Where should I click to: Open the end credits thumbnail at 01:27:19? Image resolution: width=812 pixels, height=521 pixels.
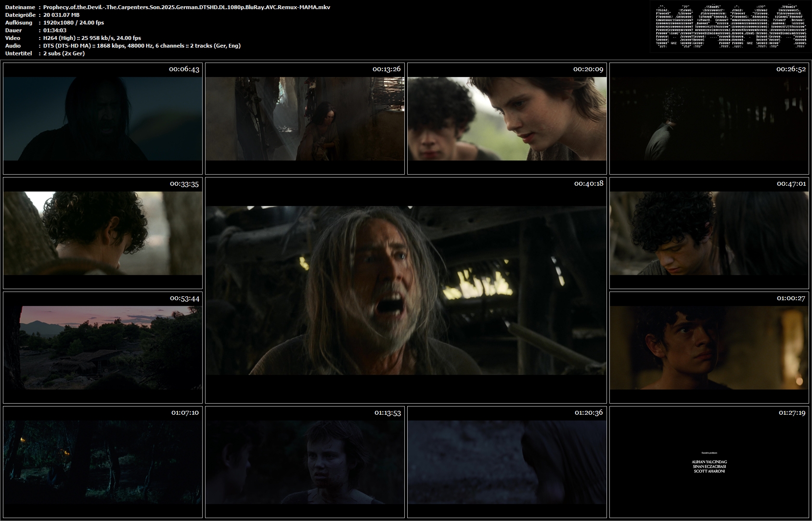pos(709,462)
